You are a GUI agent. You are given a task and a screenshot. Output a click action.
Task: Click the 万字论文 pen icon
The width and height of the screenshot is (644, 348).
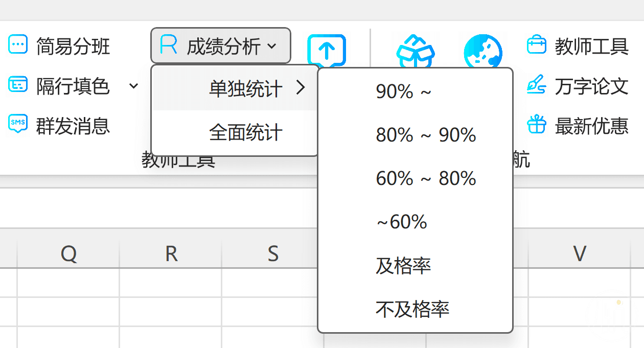tap(537, 85)
